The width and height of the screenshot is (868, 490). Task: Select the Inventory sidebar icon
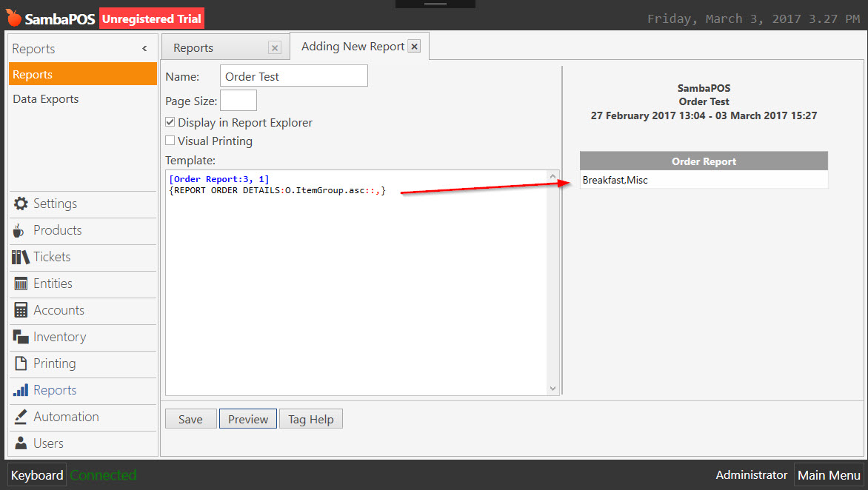[21, 337]
